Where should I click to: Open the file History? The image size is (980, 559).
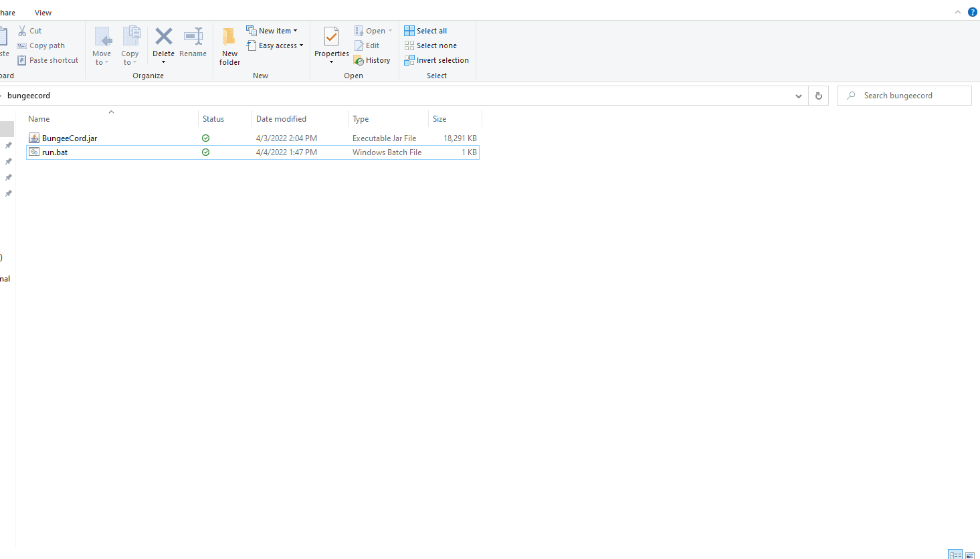(x=372, y=60)
